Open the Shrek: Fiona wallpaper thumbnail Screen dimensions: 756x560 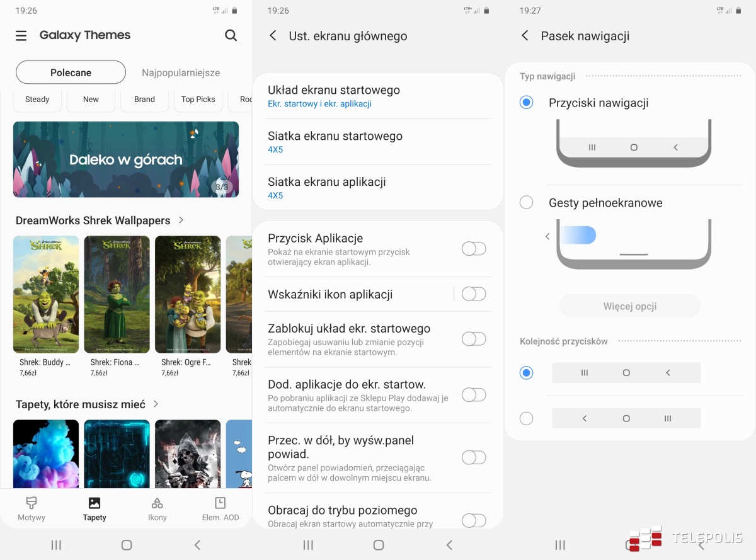click(x=117, y=294)
